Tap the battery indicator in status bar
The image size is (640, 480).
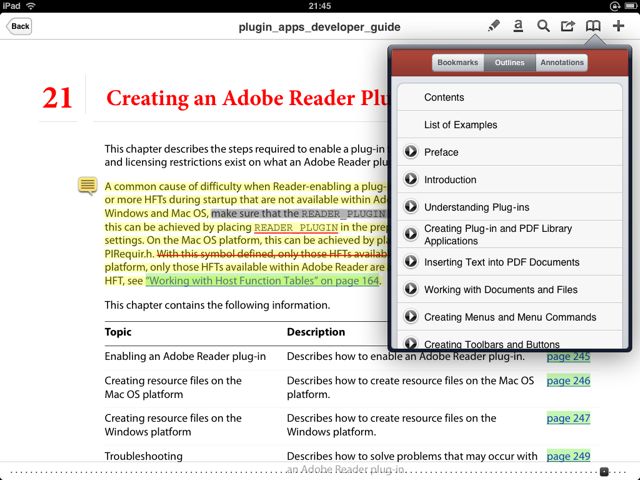point(630,6)
